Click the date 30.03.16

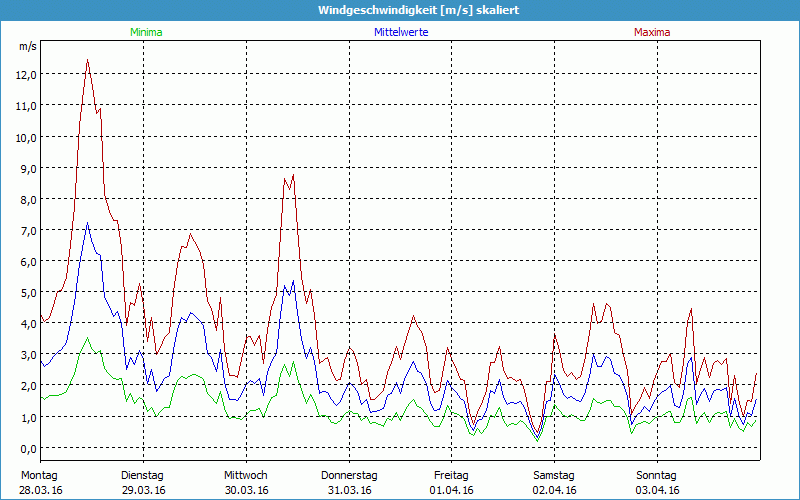tap(246, 491)
